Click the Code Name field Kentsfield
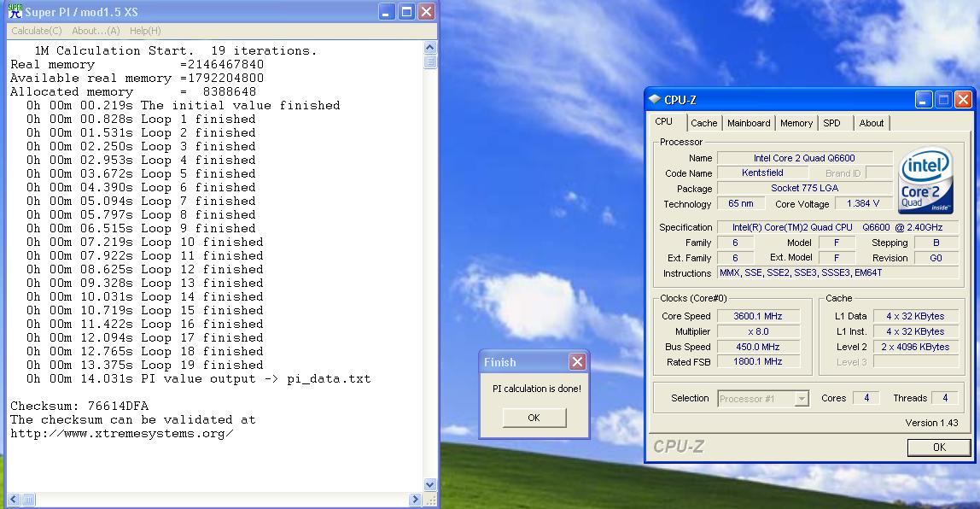 (x=762, y=173)
